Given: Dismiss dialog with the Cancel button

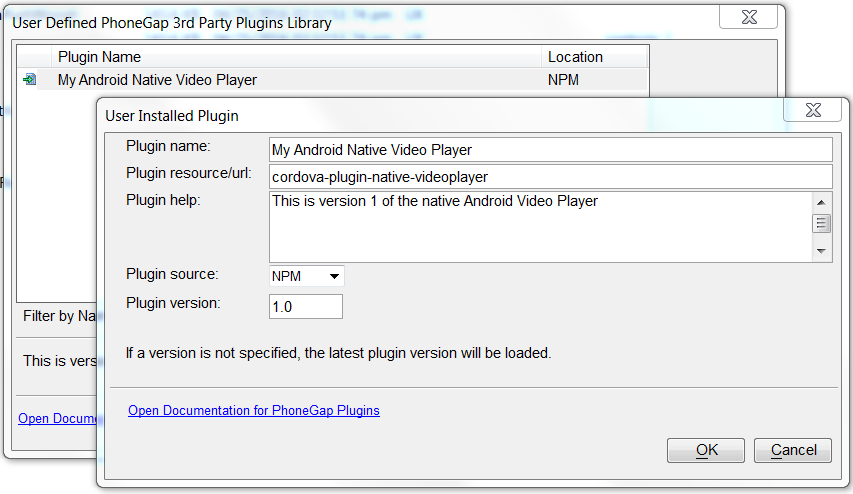Looking at the screenshot, I should tap(793, 450).
